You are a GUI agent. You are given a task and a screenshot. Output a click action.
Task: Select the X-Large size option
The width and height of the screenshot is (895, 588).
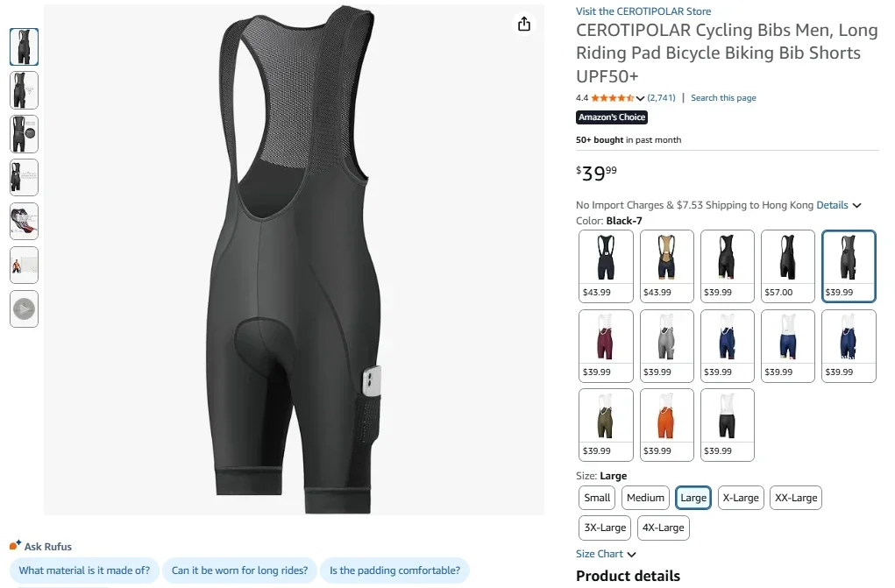tap(740, 497)
